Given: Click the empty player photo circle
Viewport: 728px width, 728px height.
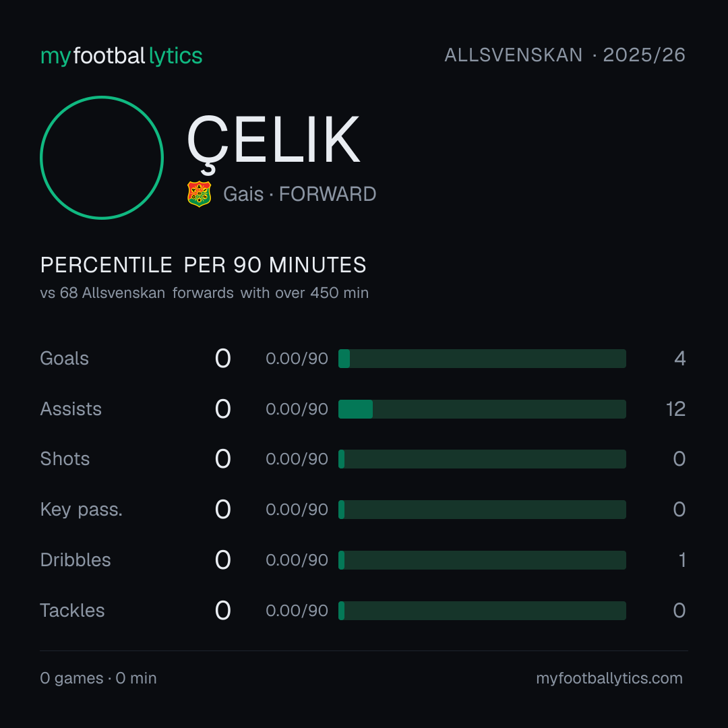Looking at the screenshot, I should tap(102, 157).
